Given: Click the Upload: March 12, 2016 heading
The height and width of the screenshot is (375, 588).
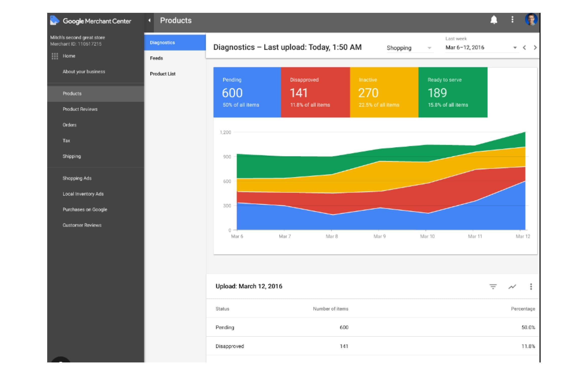Looking at the screenshot, I should click(249, 286).
